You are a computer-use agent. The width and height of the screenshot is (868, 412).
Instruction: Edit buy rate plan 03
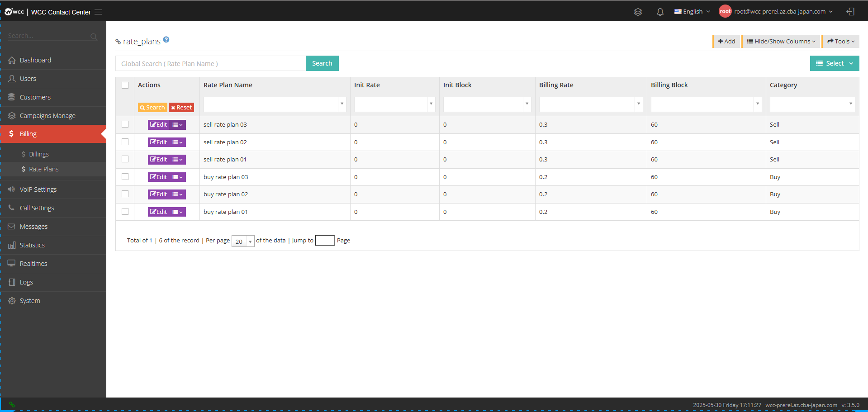pyautogui.click(x=159, y=177)
